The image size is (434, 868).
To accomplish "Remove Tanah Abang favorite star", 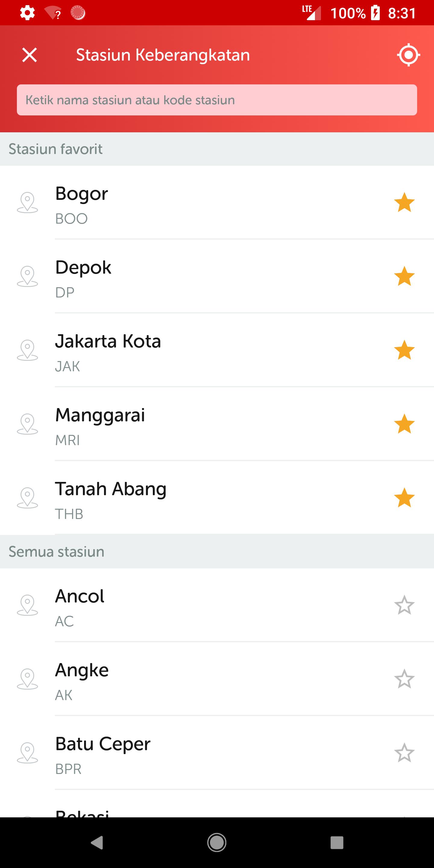I will (x=404, y=498).
